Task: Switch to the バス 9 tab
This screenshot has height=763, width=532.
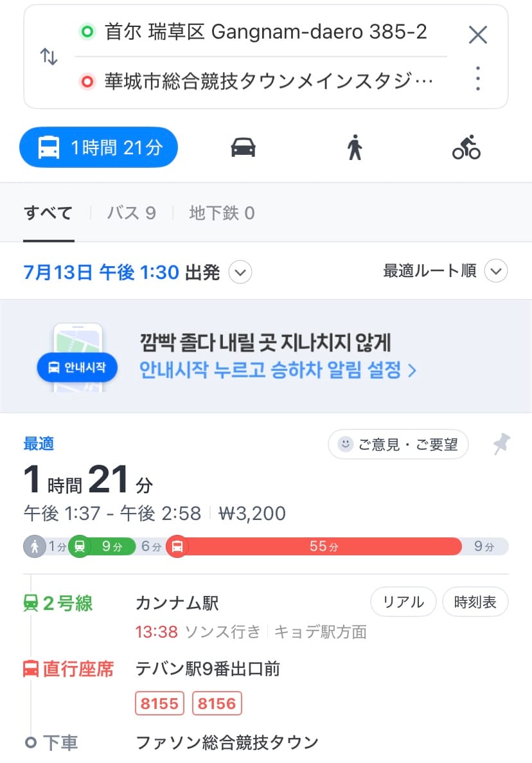Action: [x=131, y=213]
